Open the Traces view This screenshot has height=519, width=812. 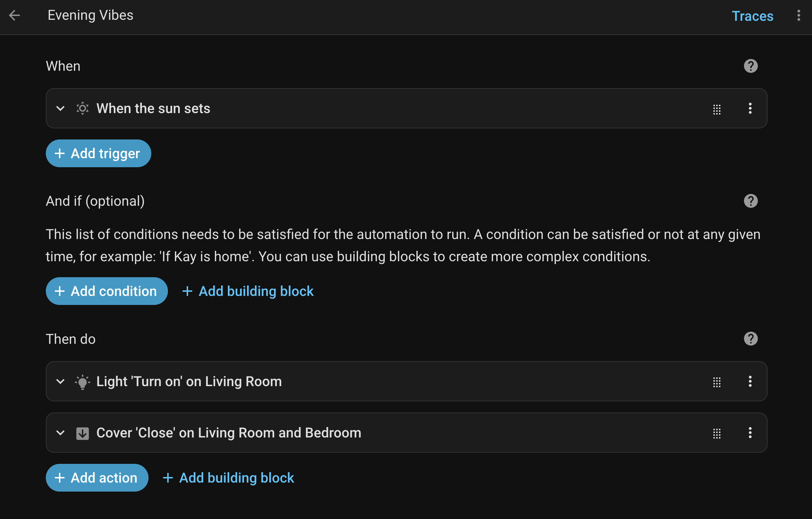[752, 16]
